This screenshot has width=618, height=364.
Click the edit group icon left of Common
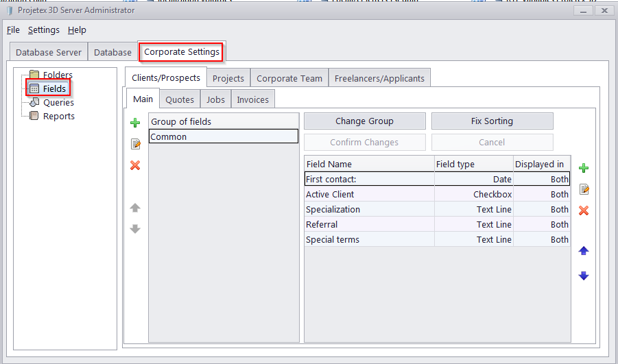tap(135, 144)
